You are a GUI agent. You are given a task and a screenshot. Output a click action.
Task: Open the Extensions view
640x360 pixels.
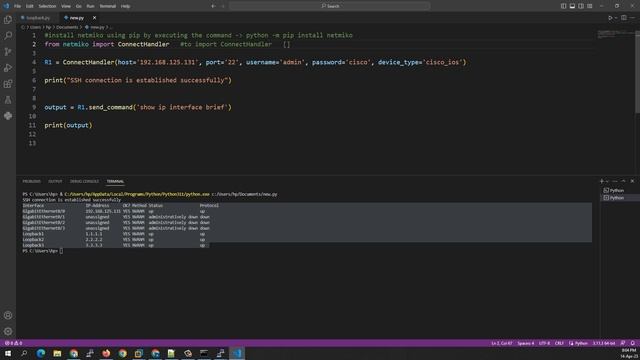click(8, 84)
